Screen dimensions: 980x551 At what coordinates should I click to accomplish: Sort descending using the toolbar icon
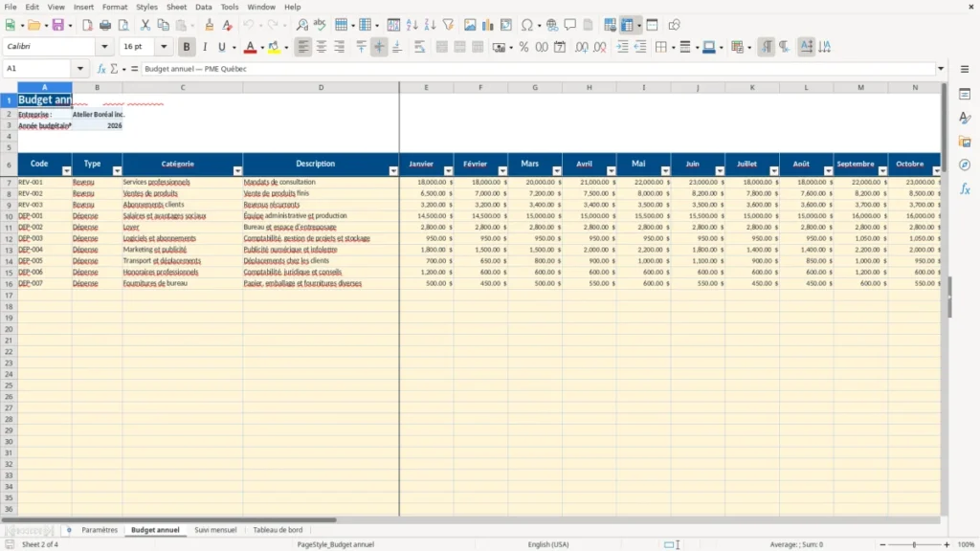point(430,25)
